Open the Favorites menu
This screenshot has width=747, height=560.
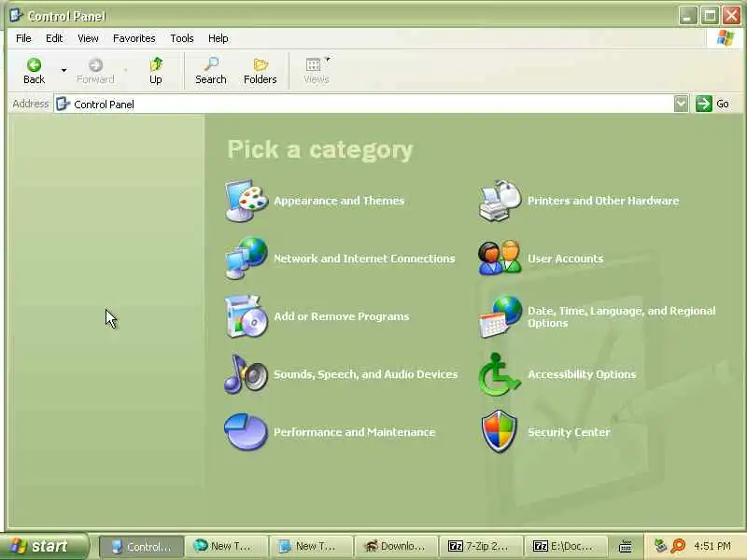pos(134,38)
